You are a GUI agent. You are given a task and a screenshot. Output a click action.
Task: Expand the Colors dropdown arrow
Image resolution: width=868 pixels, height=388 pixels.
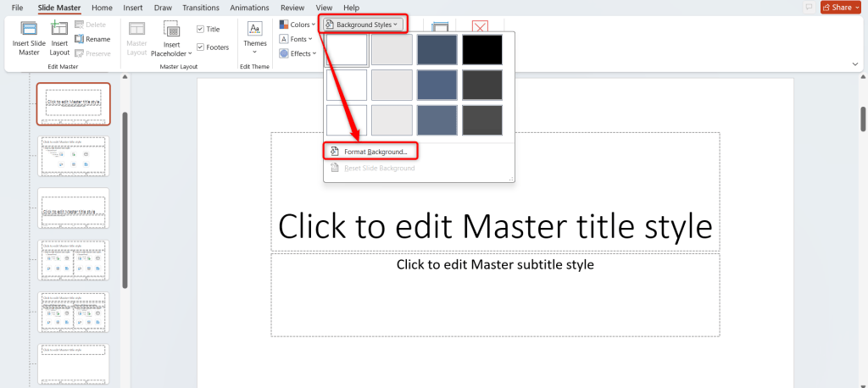click(x=314, y=25)
